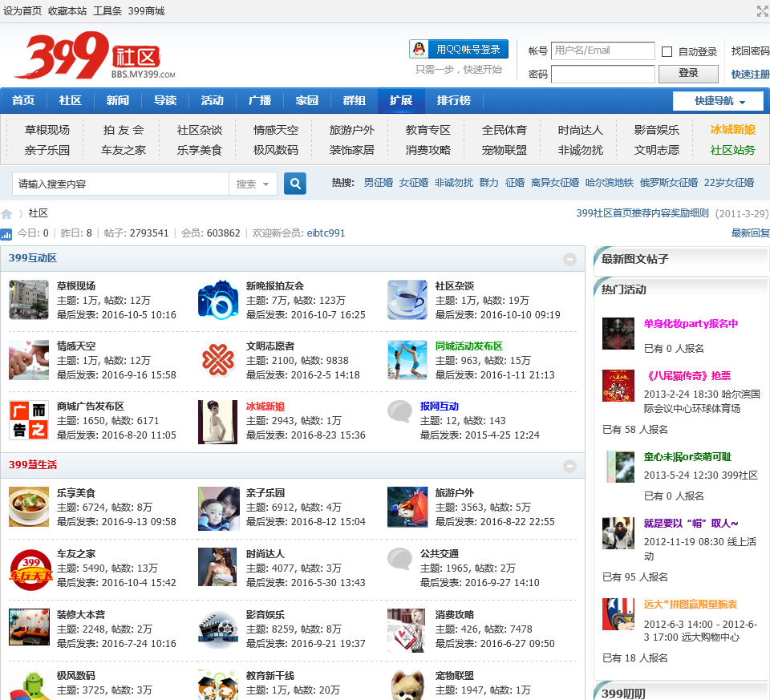Click the 报网互动 speech bubble icon
This screenshot has height=700, width=770.
coord(399,411)
